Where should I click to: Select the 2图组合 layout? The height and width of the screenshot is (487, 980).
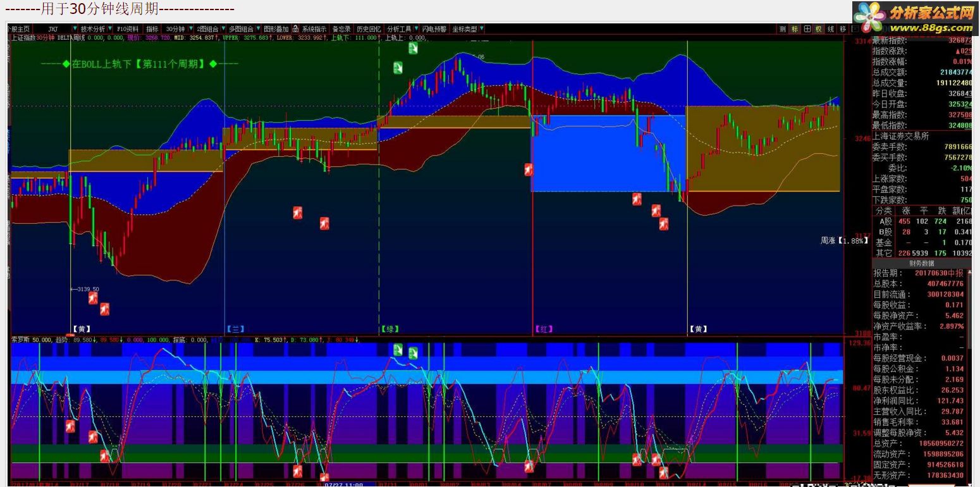[207, 29]
